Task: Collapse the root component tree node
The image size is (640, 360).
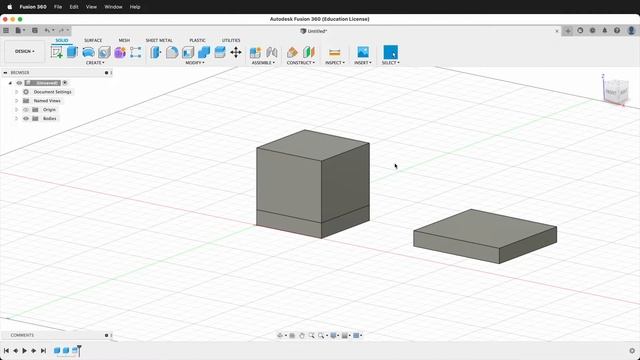Action: tap(10, 83)
